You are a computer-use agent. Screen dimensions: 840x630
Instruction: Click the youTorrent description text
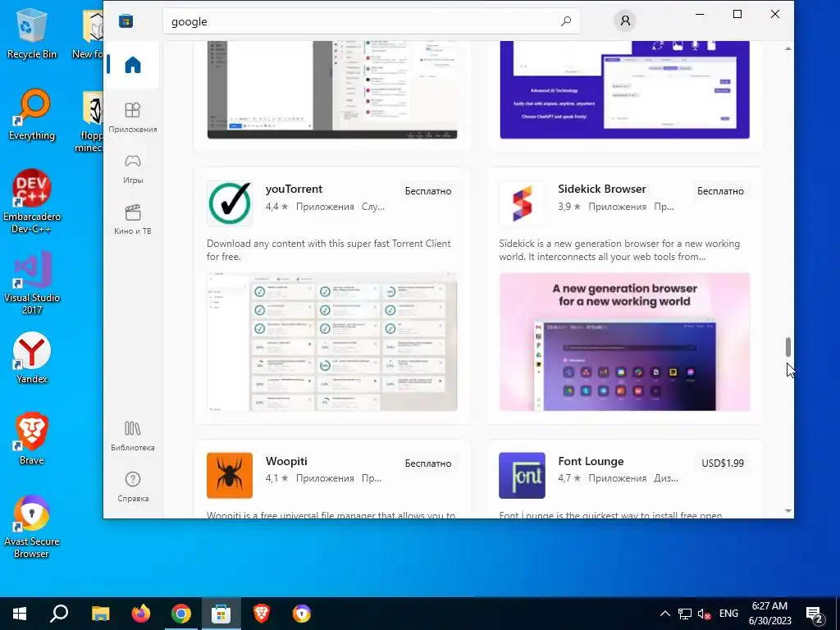point(328,249)
